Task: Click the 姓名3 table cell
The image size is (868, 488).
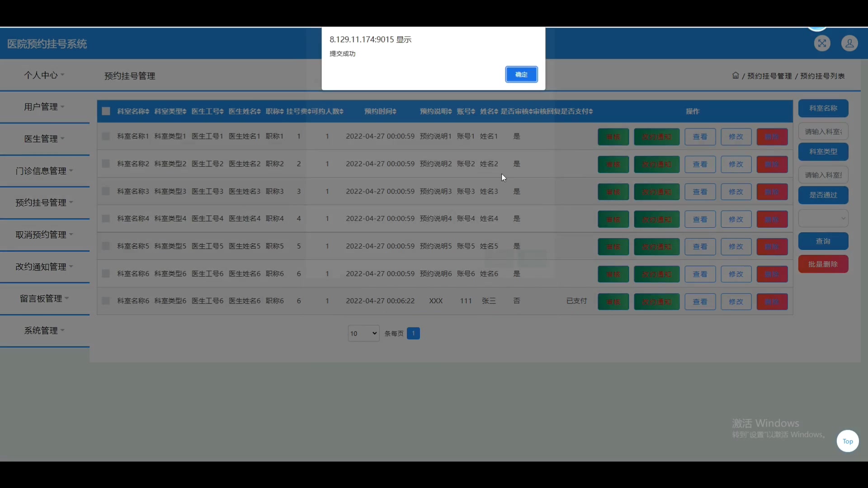Action: coord(489,191)
